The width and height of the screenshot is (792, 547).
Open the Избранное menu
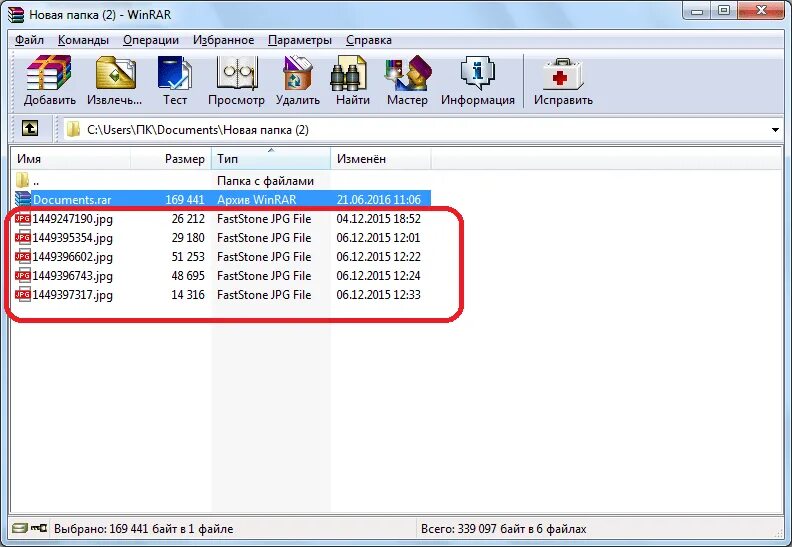(223, 40)
